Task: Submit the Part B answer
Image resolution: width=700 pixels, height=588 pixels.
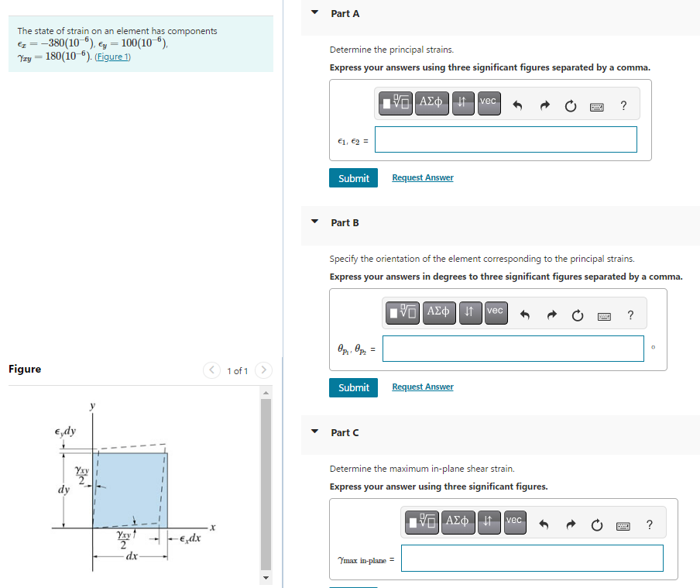Action: click(x=354, y=387)
